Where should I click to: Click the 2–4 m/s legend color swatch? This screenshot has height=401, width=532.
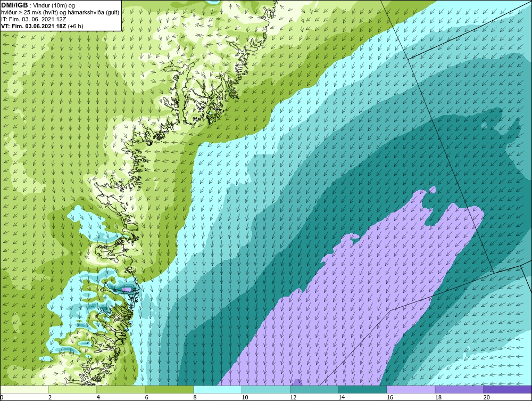72,389
